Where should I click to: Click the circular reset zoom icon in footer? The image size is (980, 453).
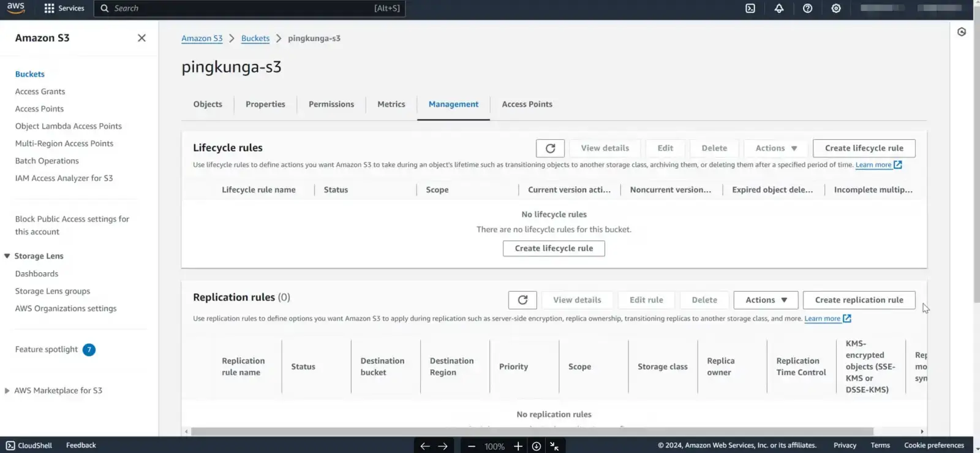(x=537, y=446)
